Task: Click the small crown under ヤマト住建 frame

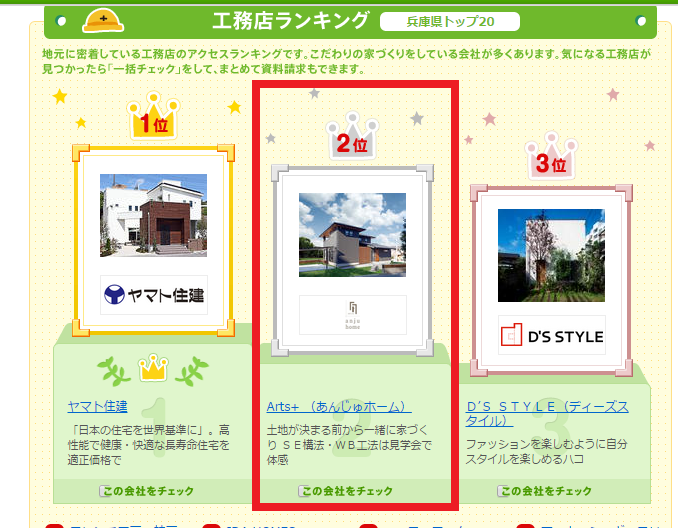Action: pyautogui.click(x=153, y=368)
